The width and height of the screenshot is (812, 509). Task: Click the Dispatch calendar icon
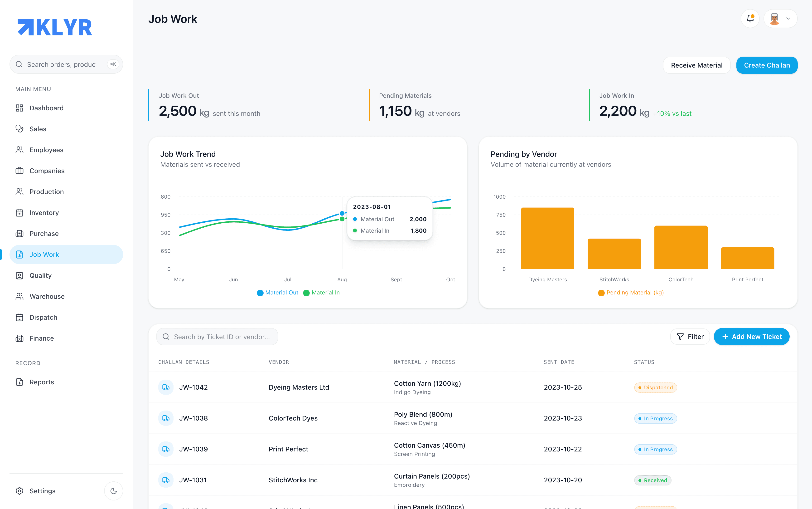tap(19, 318)
